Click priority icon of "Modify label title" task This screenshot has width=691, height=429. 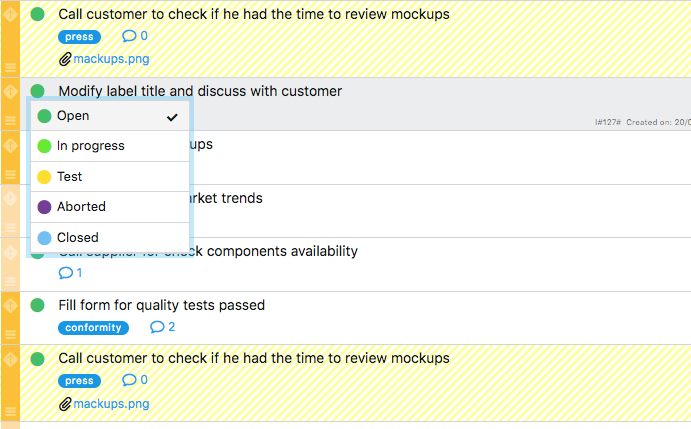point(10,91)
